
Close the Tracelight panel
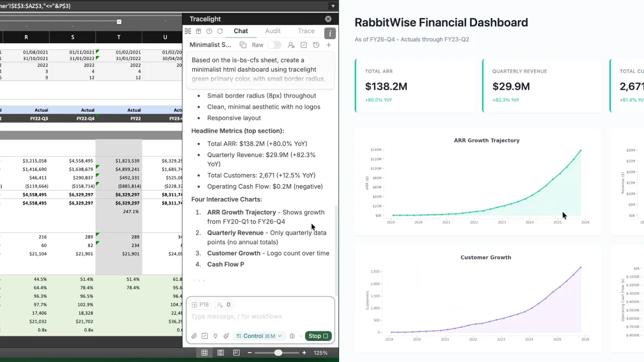328,19
